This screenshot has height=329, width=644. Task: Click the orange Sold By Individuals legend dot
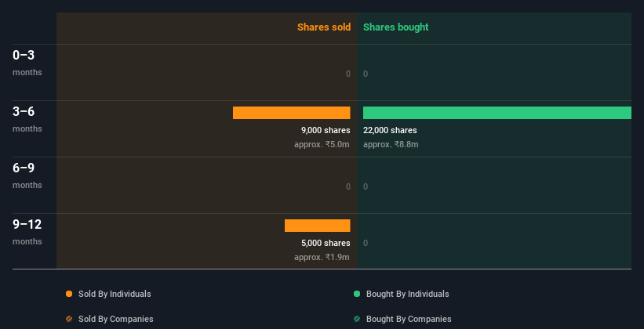tap(69, 294)
